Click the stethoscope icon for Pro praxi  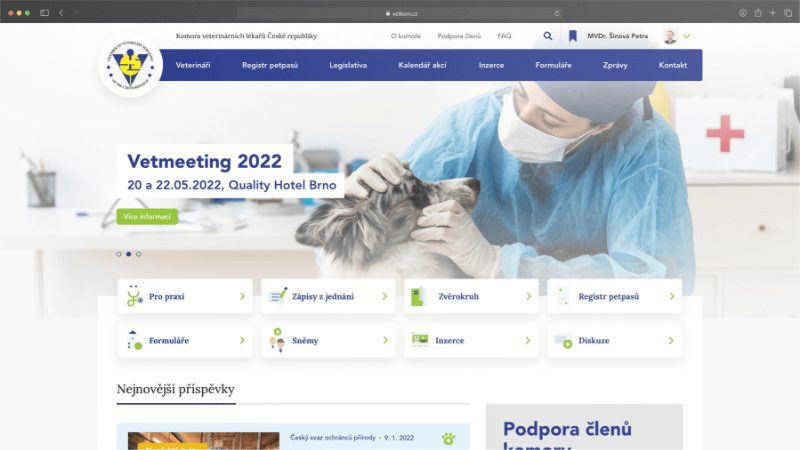point(134,297)
